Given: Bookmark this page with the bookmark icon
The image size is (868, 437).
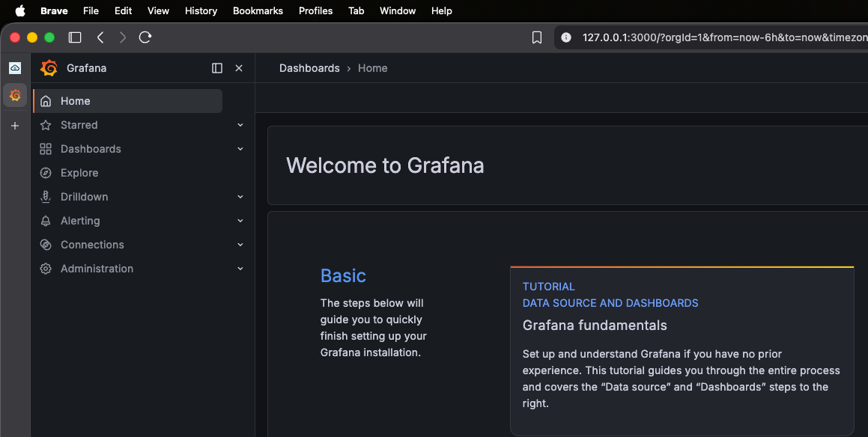Looking at the screenshot, I should click(x=536, y=37).
